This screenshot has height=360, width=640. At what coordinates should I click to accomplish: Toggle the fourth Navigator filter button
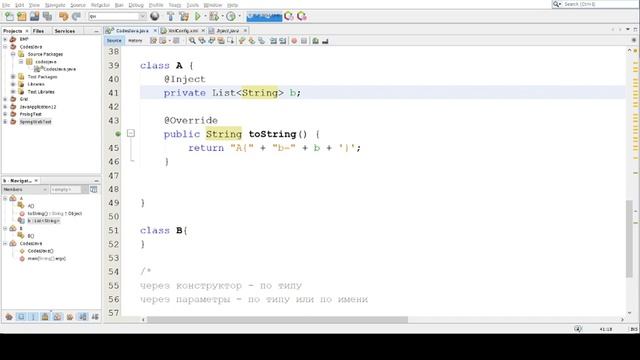point(45,317)
